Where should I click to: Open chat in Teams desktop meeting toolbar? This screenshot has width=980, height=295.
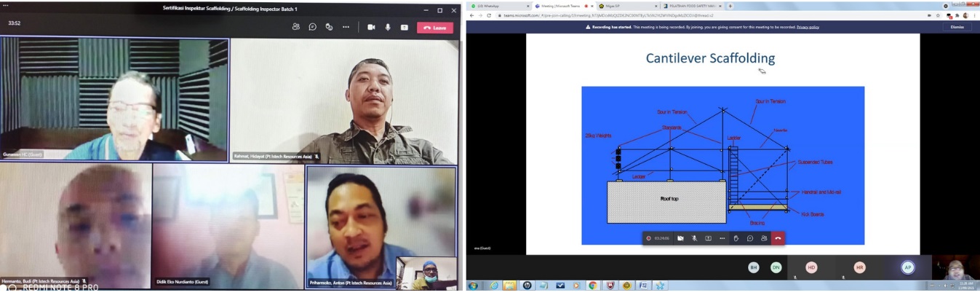pyautogui.click(x=313, y=27)
